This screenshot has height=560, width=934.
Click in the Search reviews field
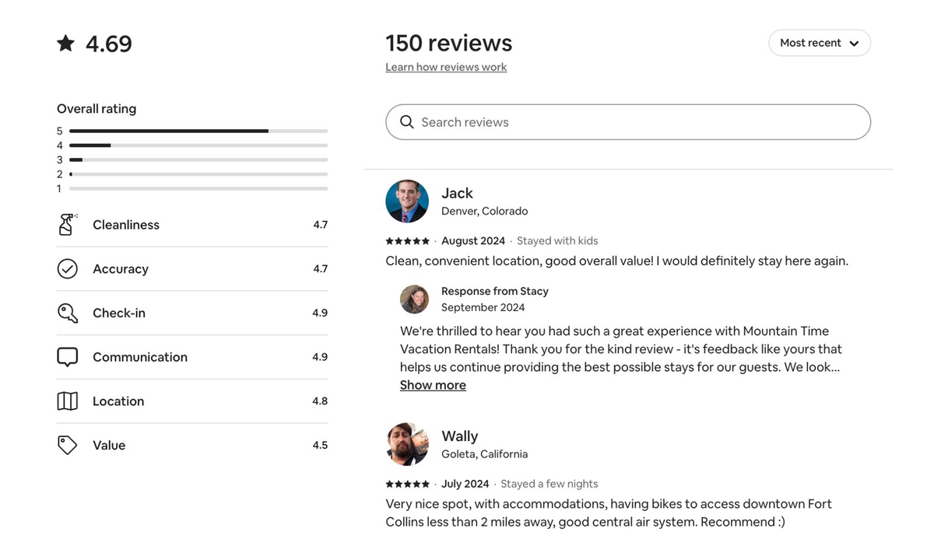[638, 122]
